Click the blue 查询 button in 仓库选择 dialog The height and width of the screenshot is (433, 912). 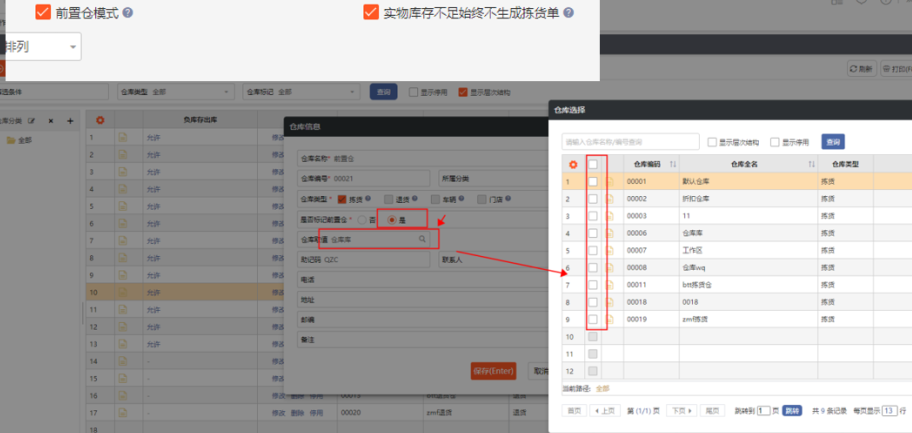click(x=832, y=142)
